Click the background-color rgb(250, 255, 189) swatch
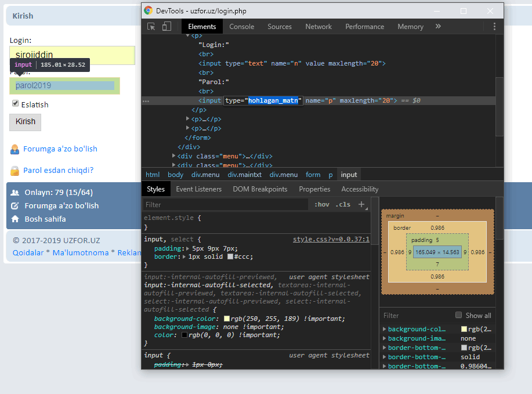 click(227, 319)
